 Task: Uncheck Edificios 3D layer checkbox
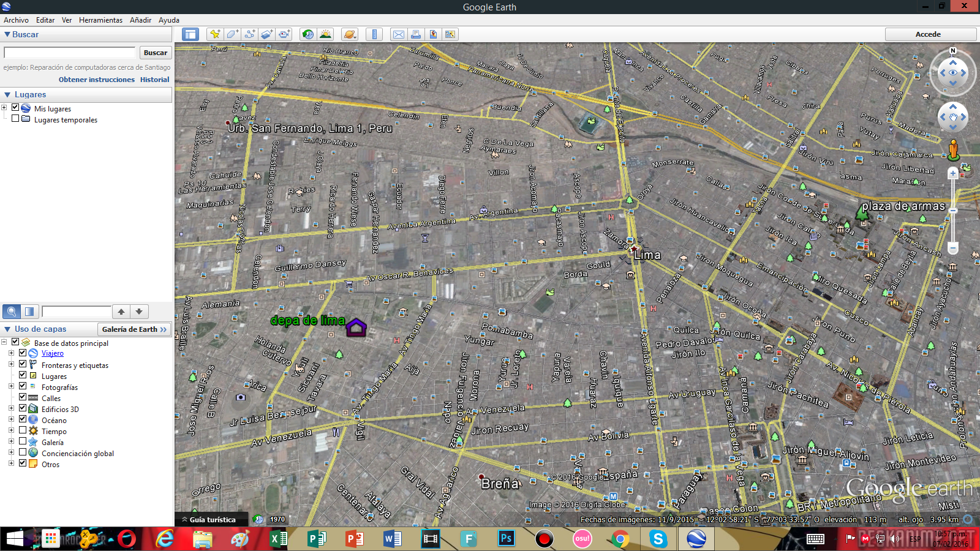click(23, 408)
